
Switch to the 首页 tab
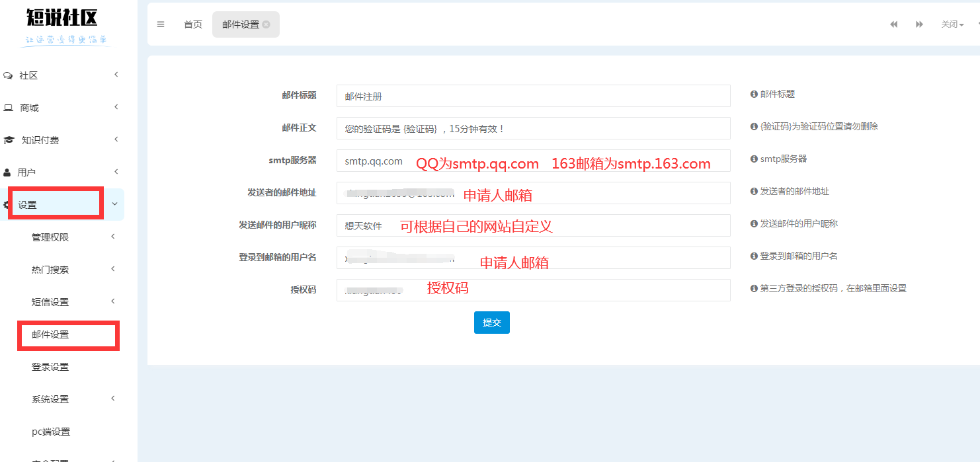pyautogui.click(x=193, y=24)
